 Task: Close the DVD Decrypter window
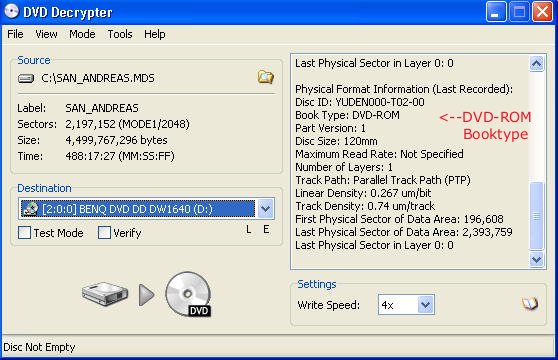(x=542, y=12)
